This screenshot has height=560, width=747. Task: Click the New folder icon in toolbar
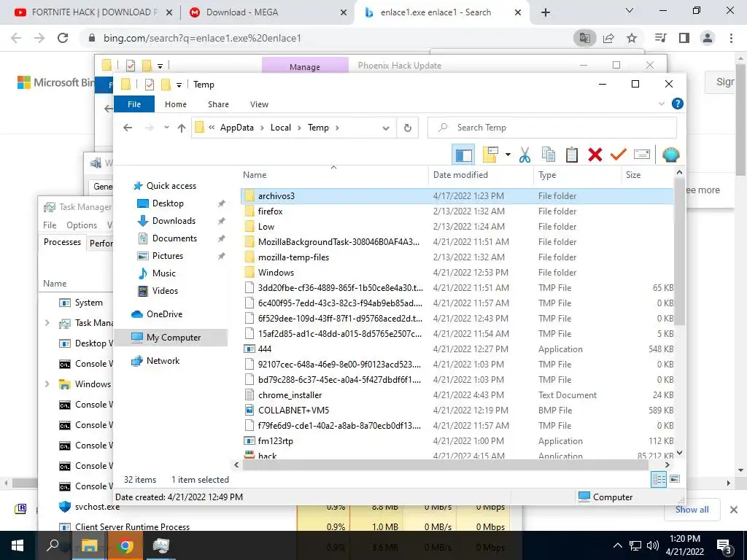pyautogui.click(x=490, y=155)
